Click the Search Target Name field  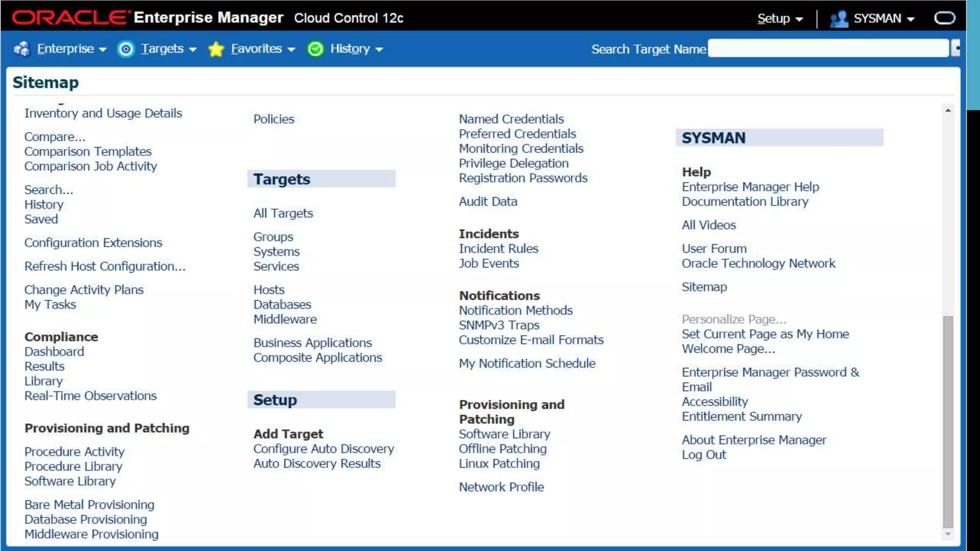pyautogui.click(x=828, y=48)
